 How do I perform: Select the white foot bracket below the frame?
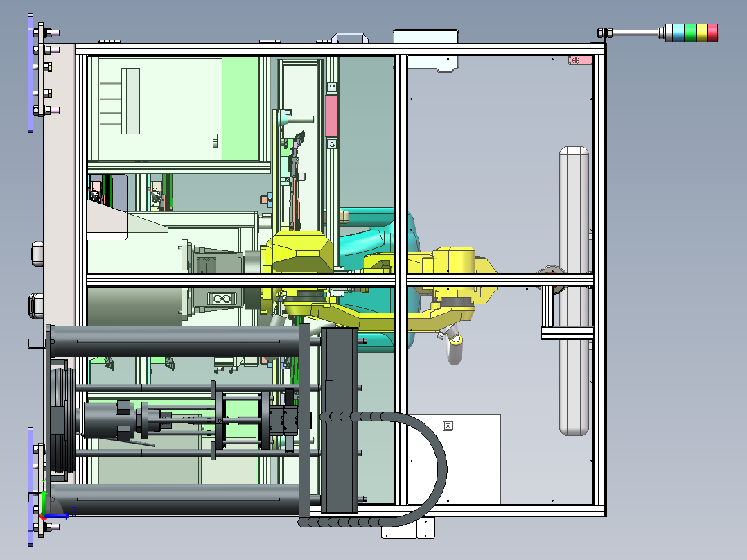click(x=409, y=528)
